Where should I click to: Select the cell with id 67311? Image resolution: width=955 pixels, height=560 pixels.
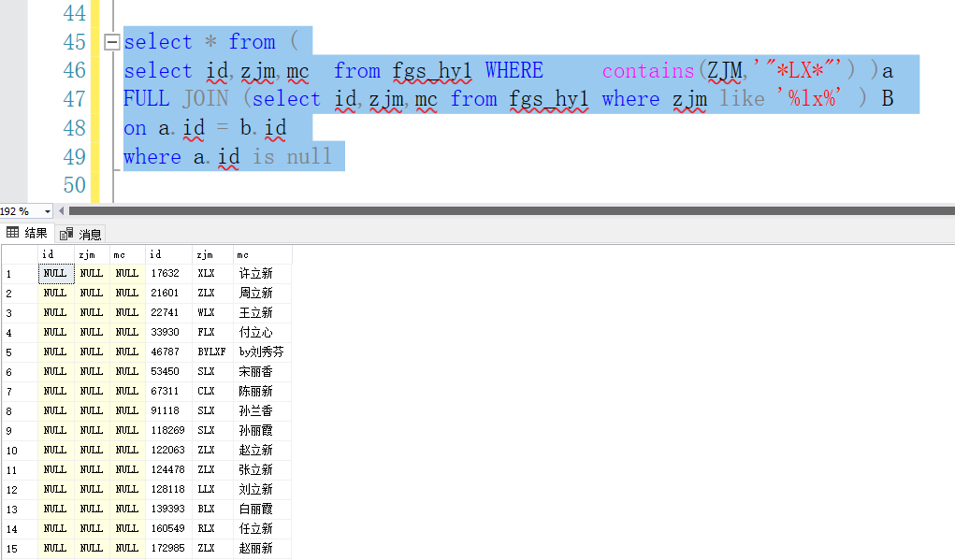168,392
